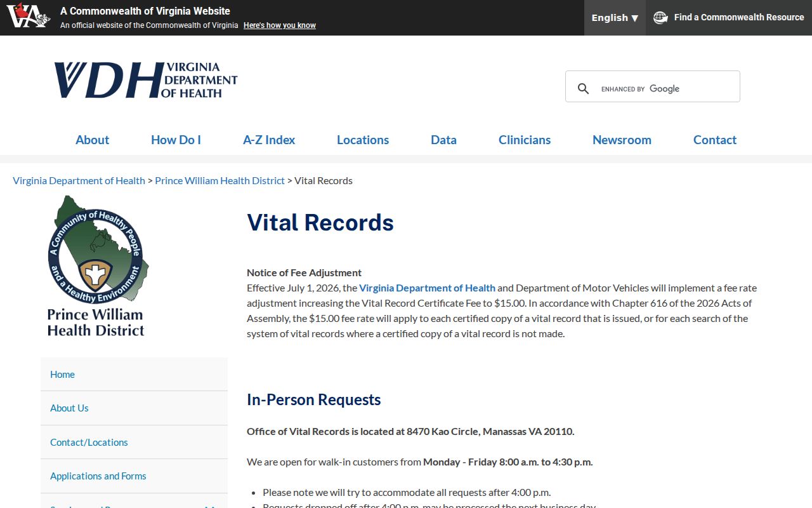Image resolution: width=812 pixels, height=508 pixels.
Task: Open About Us in the sidebar
Action: (134, 408)
